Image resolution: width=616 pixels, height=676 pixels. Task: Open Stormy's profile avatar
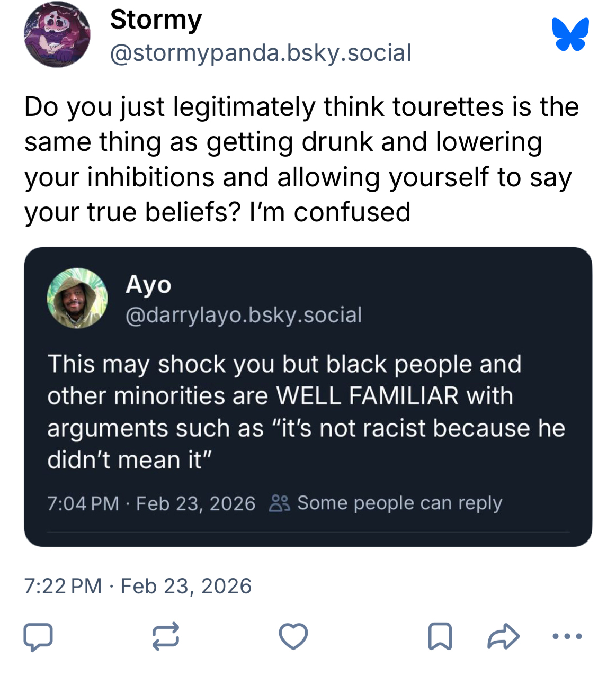57,35
